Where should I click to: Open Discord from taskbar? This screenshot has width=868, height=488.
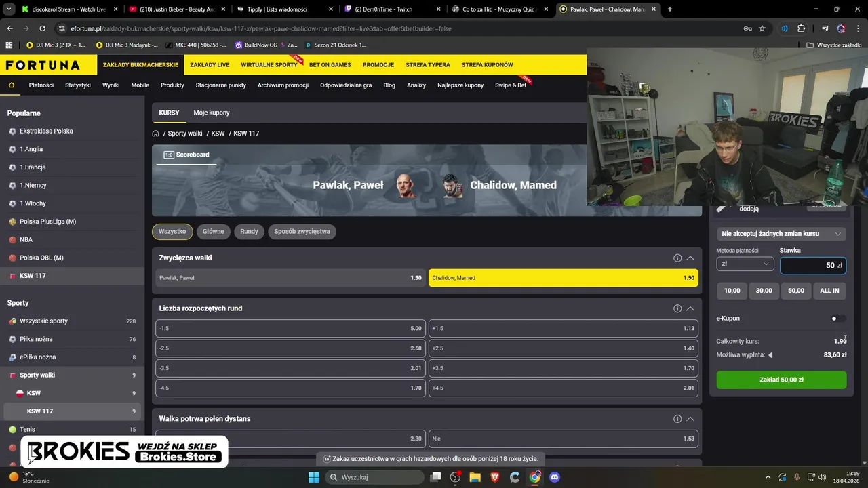pos(555,477)
